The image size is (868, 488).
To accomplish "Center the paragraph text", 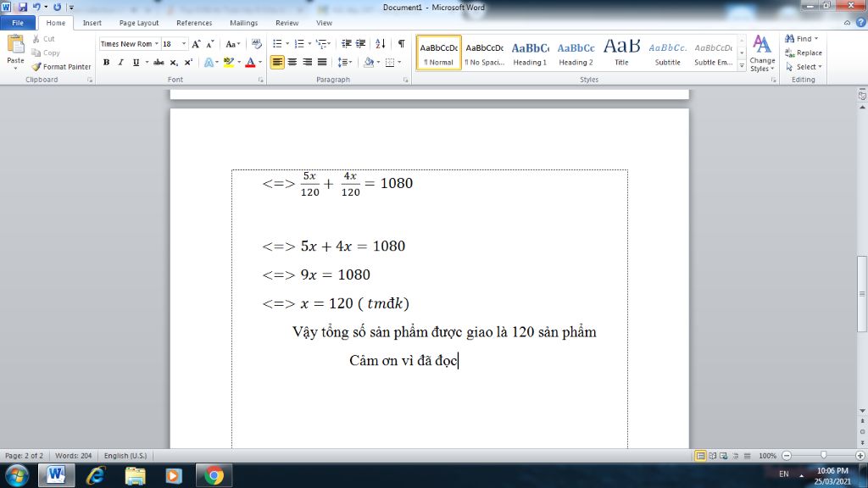I will (x=292, y=62).
